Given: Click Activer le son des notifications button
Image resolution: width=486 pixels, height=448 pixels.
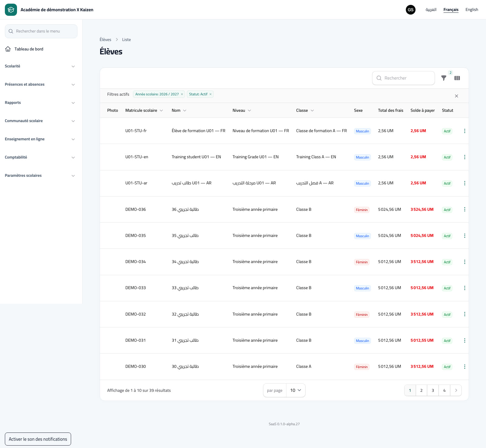Looking at the screenshot, I should click(38, 439).
